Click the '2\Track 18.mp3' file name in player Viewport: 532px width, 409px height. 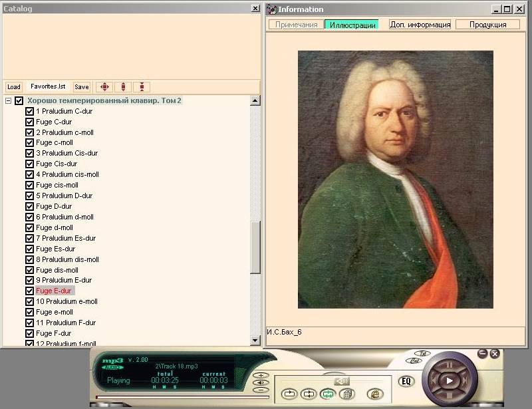pos(176,366)
